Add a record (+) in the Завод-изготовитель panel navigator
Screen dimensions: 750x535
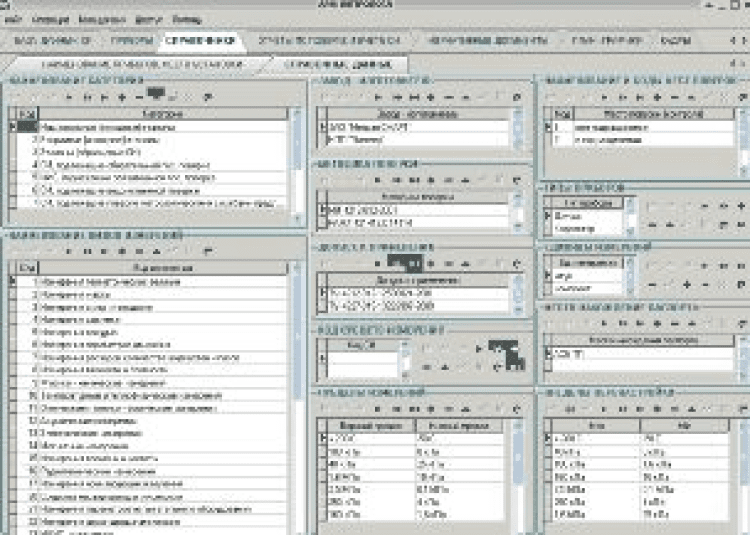(430, 97)
